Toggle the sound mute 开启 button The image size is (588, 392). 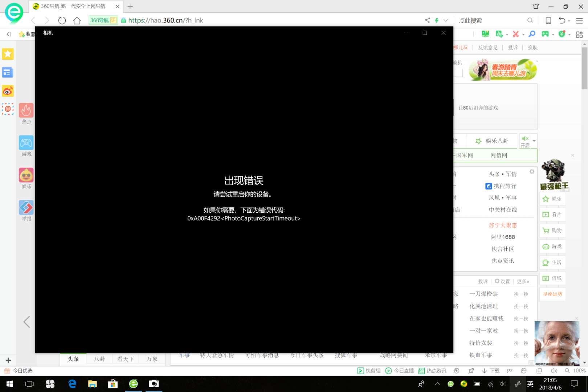click(x=525, y=142)
